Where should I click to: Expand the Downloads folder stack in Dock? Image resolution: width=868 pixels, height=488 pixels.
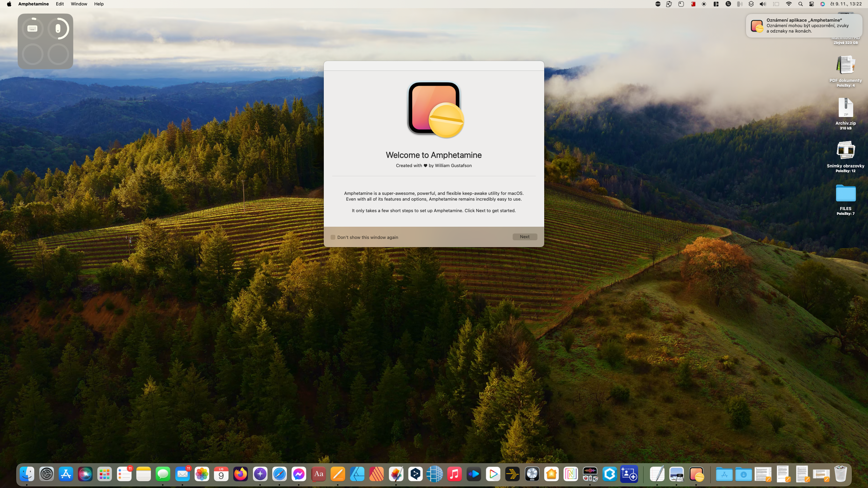pos(744,474)
